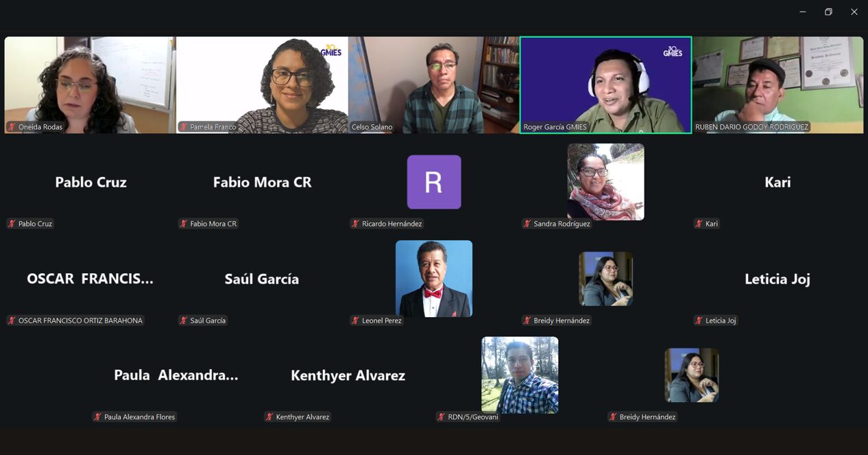Click OSCAR FRANCISCO ORTIZ BARAHONA name label

tap(80, 320)
